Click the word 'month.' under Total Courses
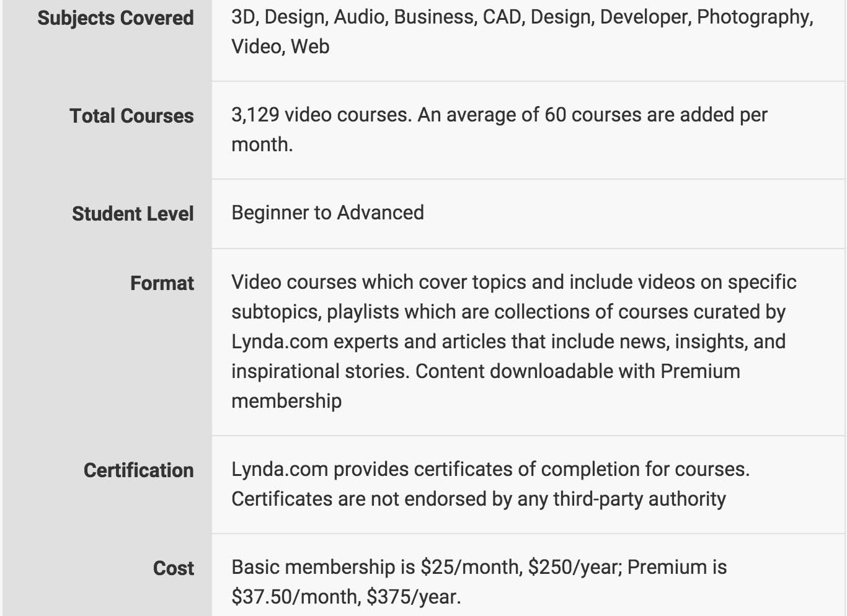Viewport: 847px width, 616px height. click(262, 144)
